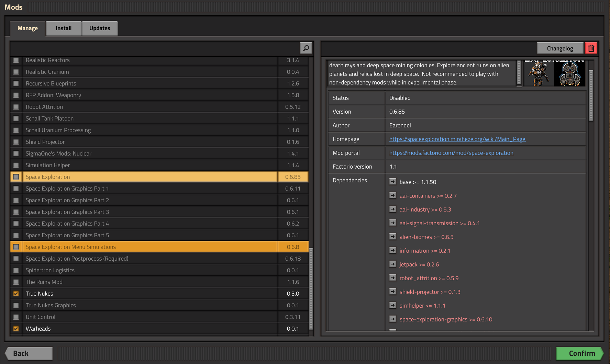This screenshot has height=364, width=610.
Task: Disable the Warheads checkbox
Action: pos(16,329)
